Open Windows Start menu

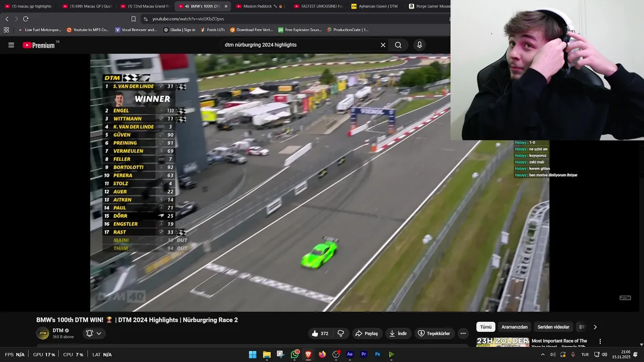click(x=253, y=354)
